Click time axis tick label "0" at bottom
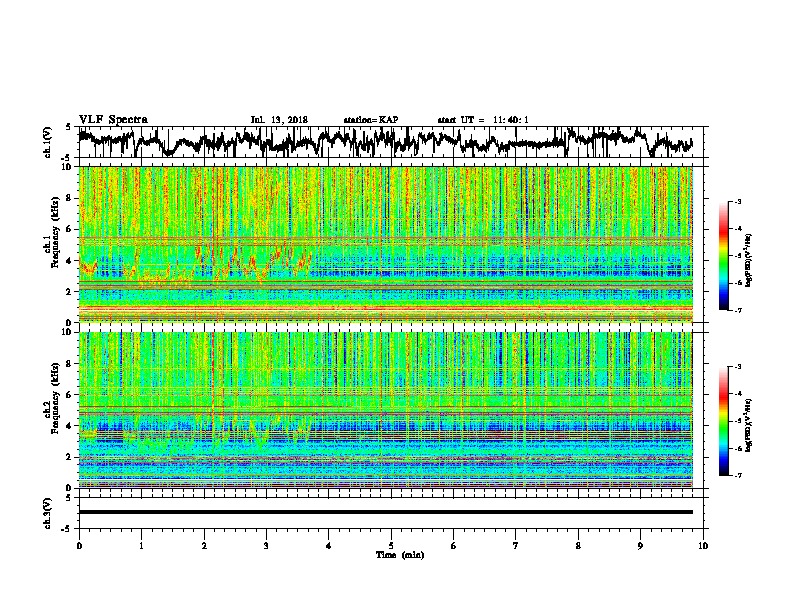This screenshot has height=612, width=792. click(79, 546)
